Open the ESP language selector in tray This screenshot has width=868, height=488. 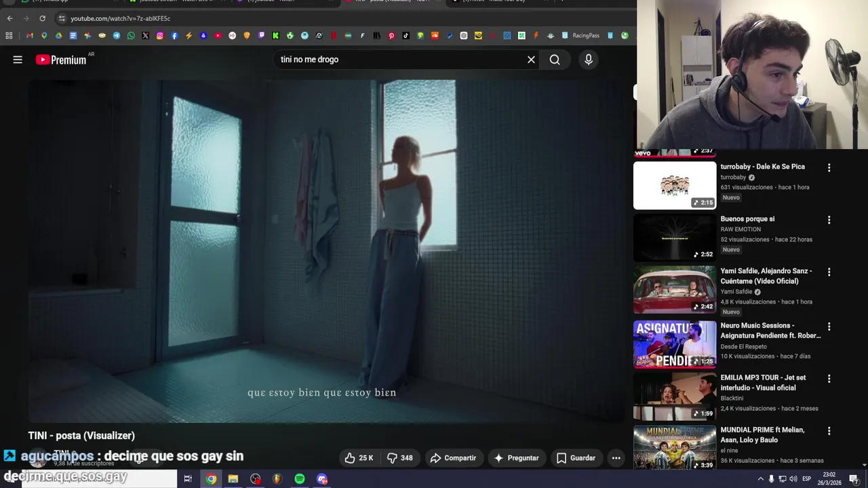pos(806,479)
